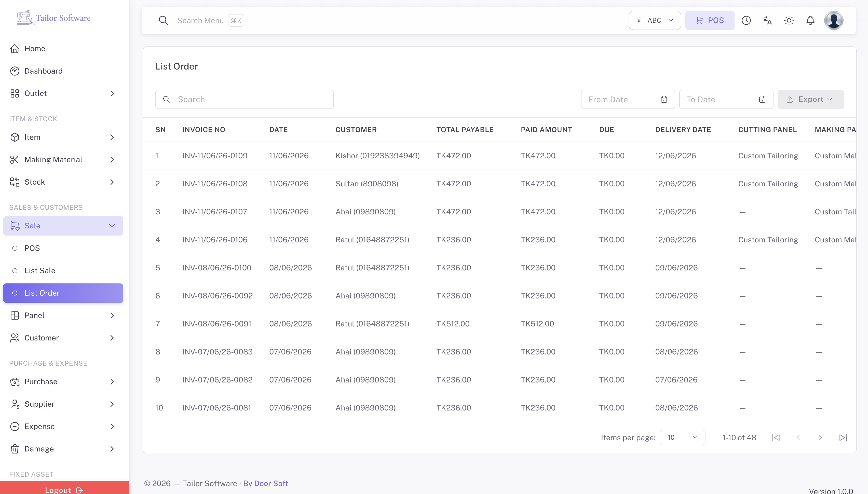Toggle the sun brightness theme icon
The image size is (868, 494).
(789, 20)
